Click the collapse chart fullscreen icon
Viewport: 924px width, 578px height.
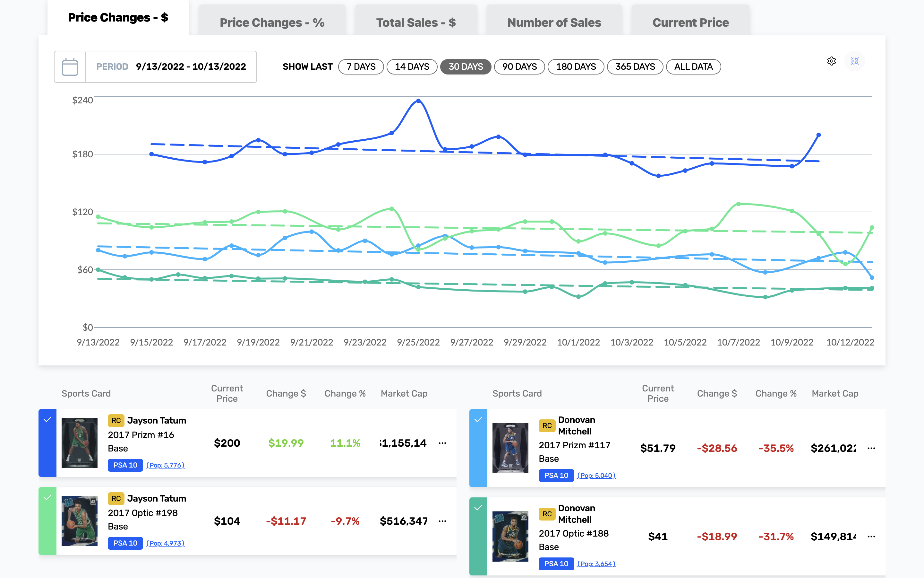[x=854, y=61]
